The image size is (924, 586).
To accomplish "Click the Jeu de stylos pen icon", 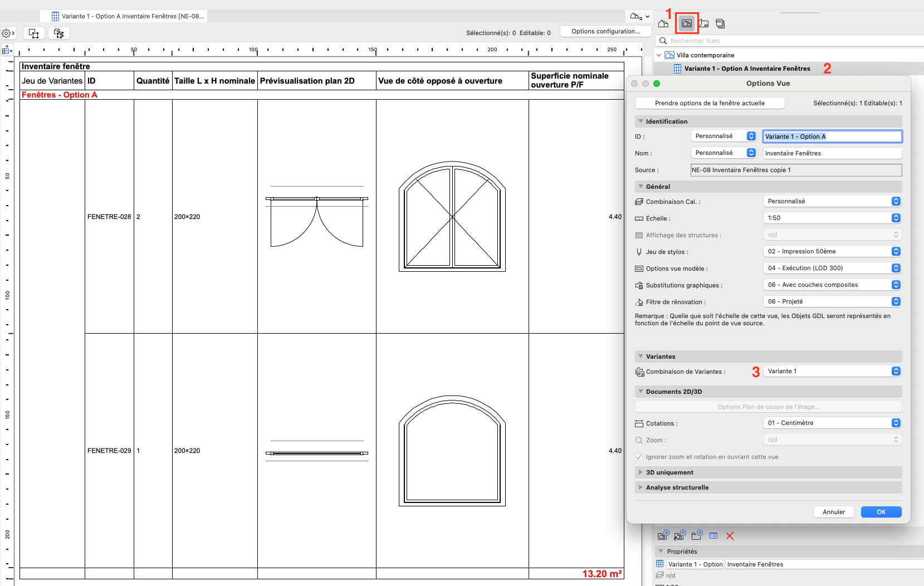I will 639,252.
